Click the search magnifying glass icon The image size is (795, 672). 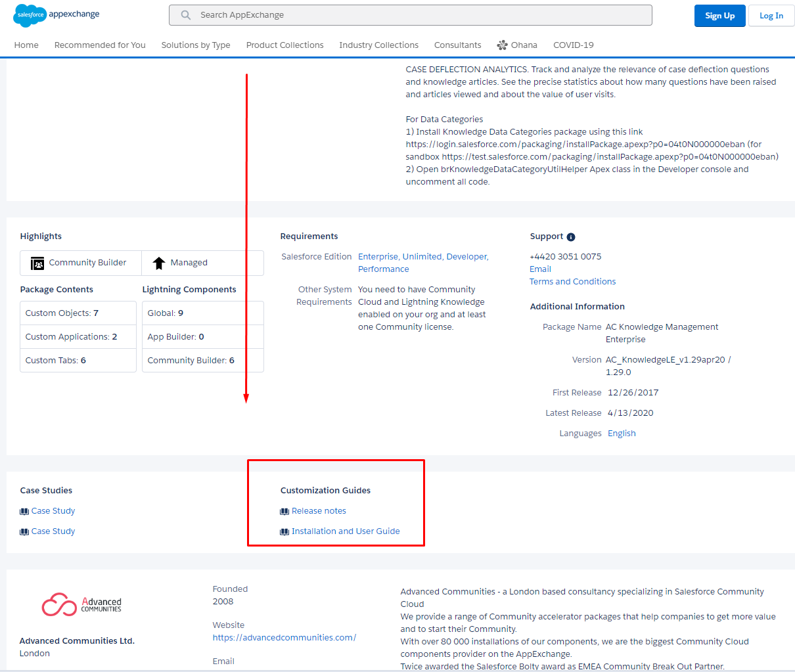[185, 14]
